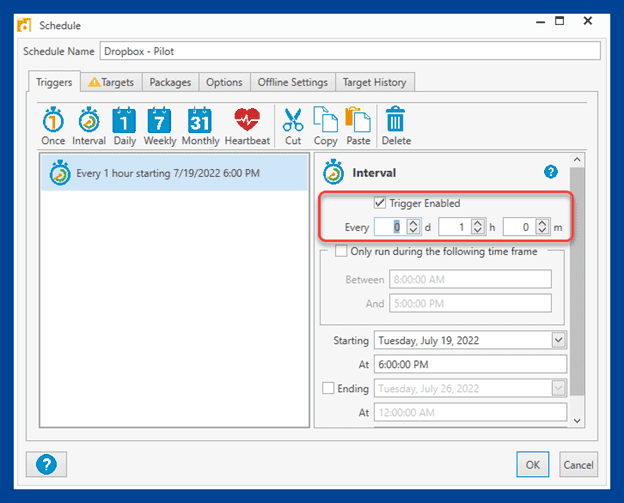Click the Interval panel scroll up arrow
Image resolution: width=624 pixels, height=503 pixels.
point(577,160)
